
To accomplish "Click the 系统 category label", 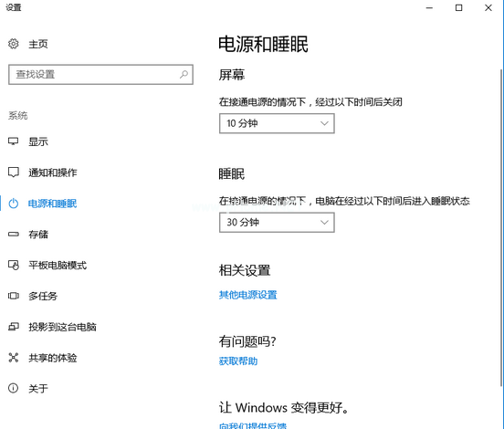I will tap(18, 115).
